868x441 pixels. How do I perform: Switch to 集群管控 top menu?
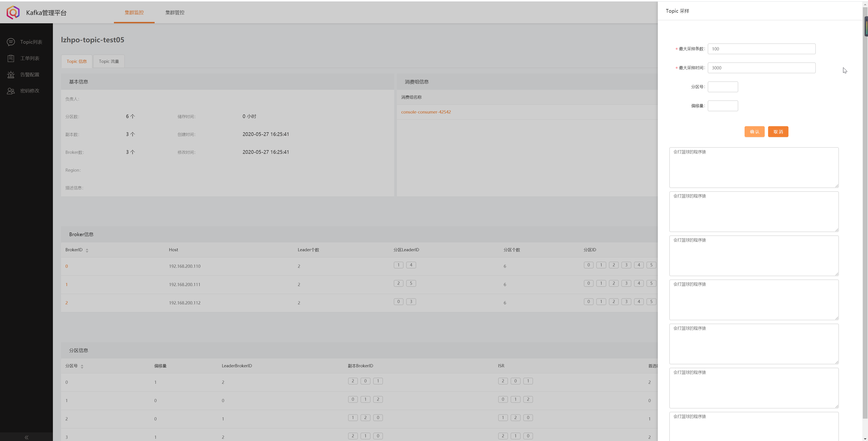click(x=175, y=12)
